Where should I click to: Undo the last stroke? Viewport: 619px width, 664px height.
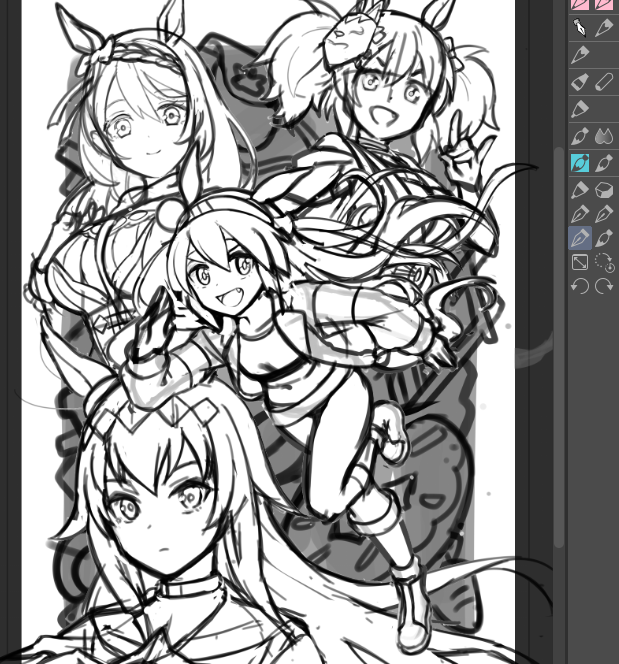click(580, 286)
